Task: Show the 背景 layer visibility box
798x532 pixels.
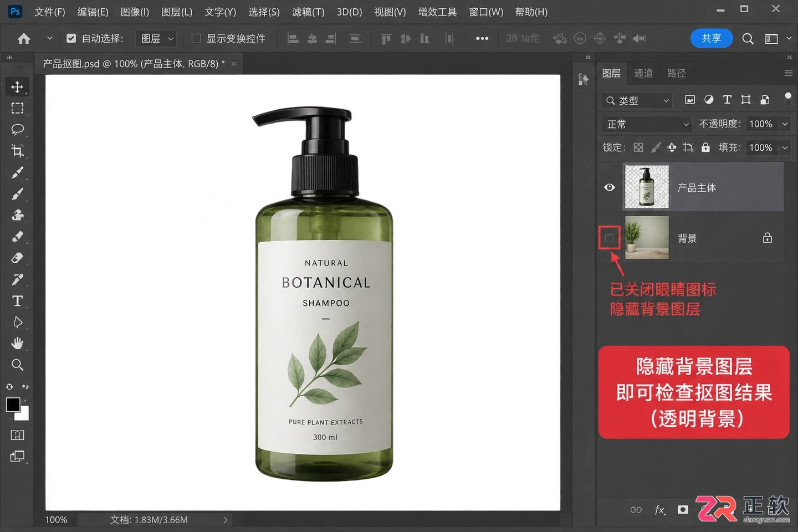Action: click(609, 238)
